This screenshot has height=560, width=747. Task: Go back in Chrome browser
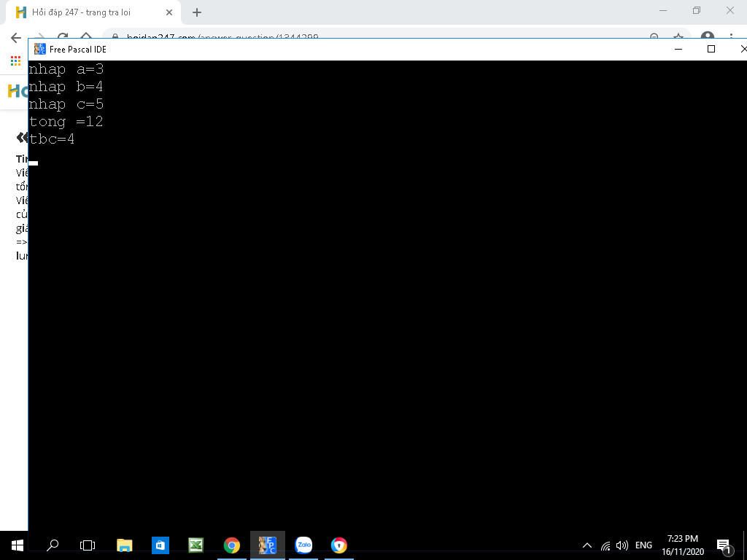pos(16,38)
